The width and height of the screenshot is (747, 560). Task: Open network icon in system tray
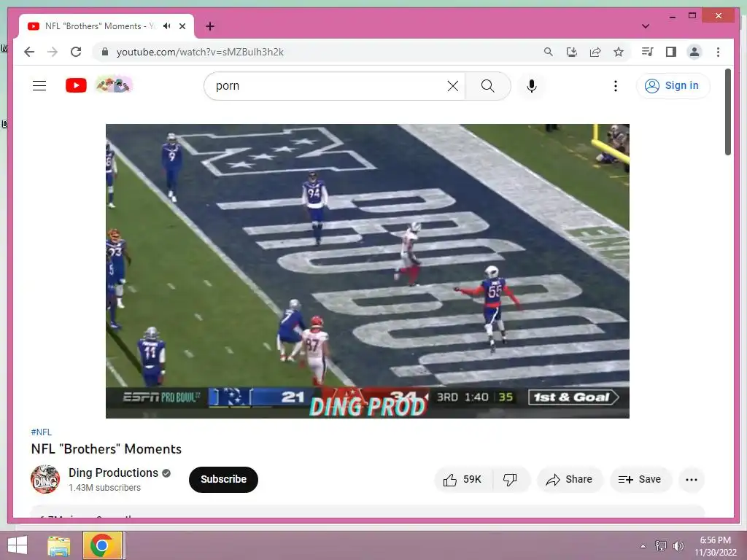[661, 545]
